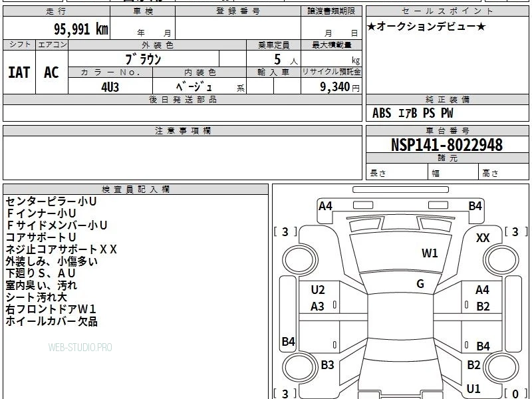This screenshot has width=532, height=399.
Task: Select the 純正装備 header
Action: click(447, 99)
